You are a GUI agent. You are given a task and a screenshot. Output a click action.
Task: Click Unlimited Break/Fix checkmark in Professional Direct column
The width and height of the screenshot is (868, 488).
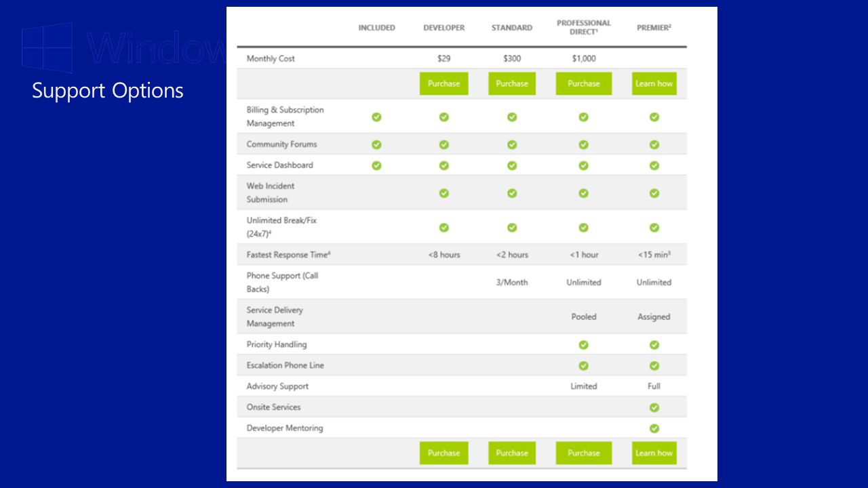pyautogui.click(x=583, y=228)
